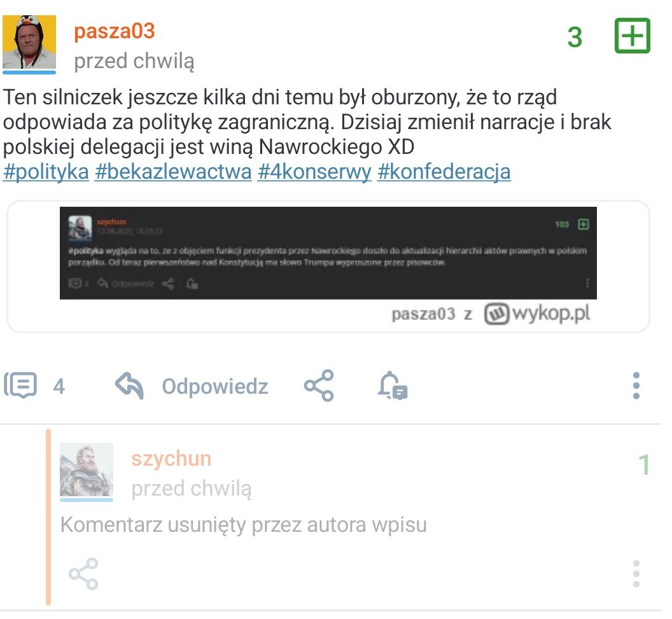Click the vote count 3 on the post
672x619 pixels.
point(575,38)
